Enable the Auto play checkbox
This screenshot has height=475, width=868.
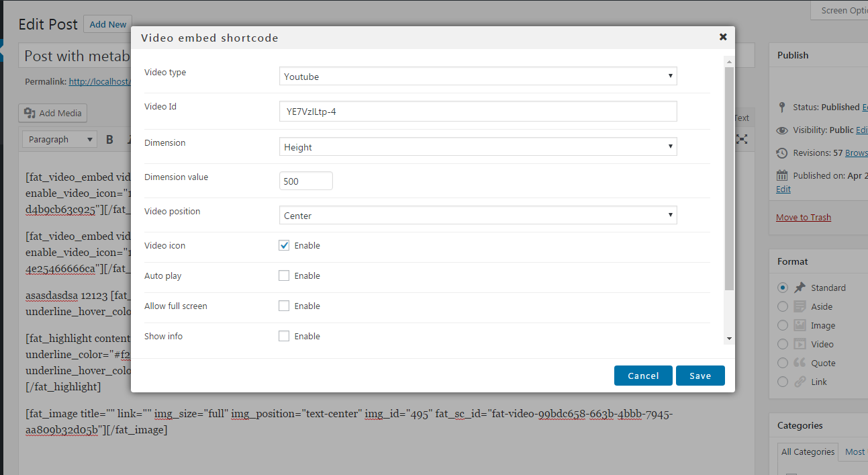[284, 275]
